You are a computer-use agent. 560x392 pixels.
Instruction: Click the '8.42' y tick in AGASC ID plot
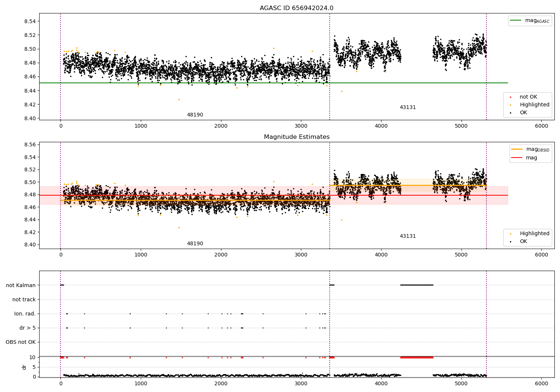30,105
